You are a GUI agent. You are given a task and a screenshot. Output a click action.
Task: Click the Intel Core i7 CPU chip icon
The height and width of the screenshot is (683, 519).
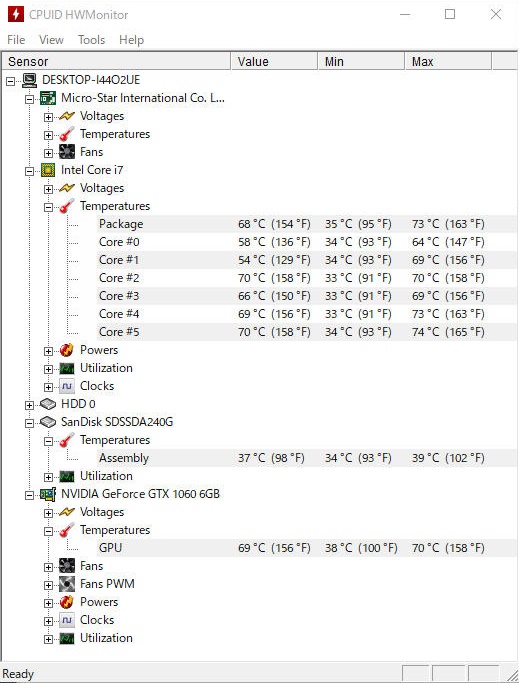[48, 170]
